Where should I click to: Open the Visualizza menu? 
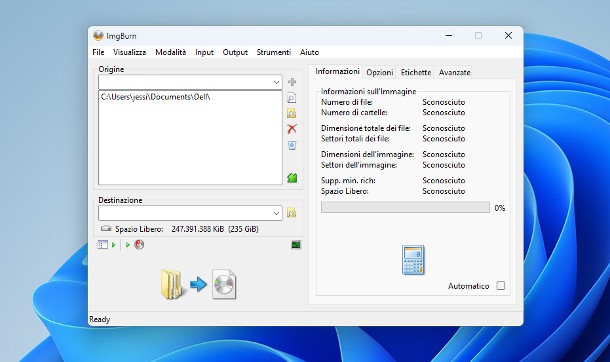click(130, 52)
